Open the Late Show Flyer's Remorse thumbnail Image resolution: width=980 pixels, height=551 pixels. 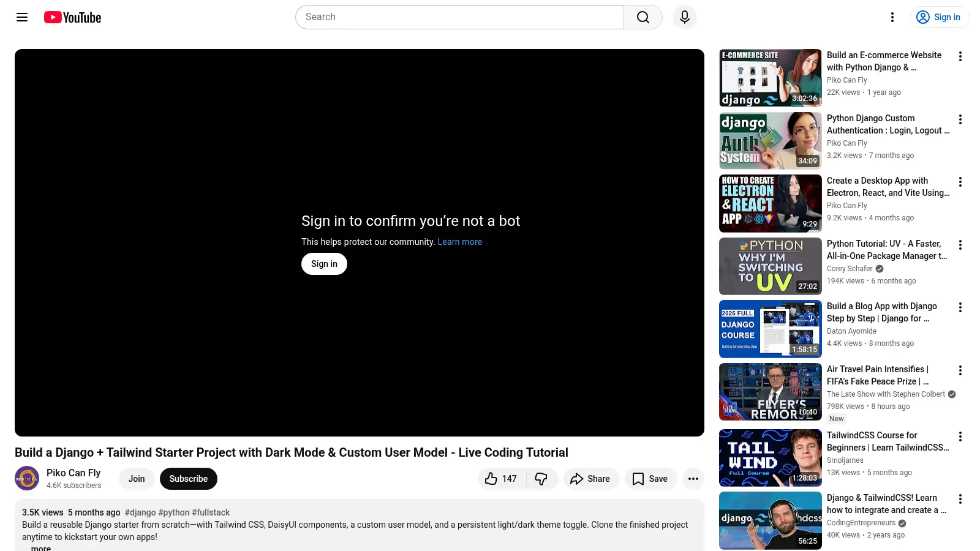pos(771,392)
